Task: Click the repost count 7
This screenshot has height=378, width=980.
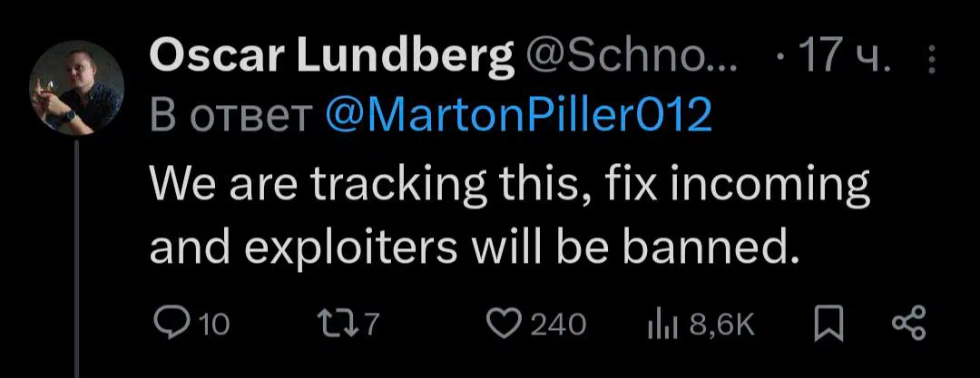Action: pos(372,325)
